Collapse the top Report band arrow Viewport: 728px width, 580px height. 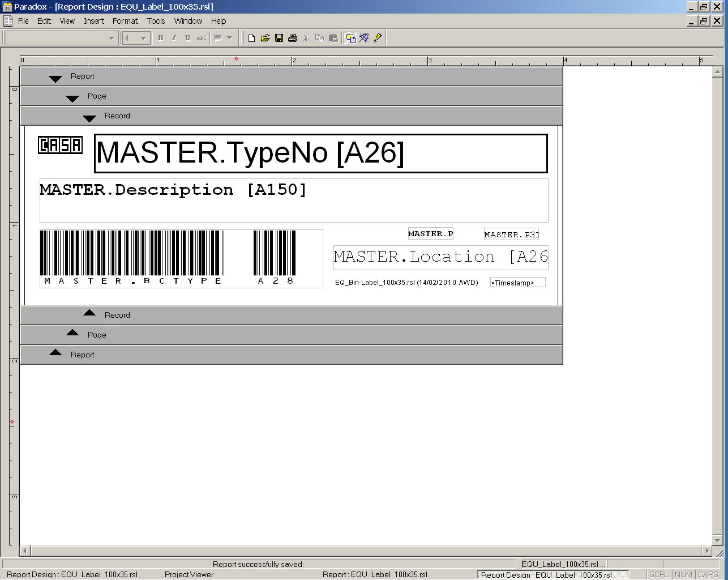tap(55, 79)
